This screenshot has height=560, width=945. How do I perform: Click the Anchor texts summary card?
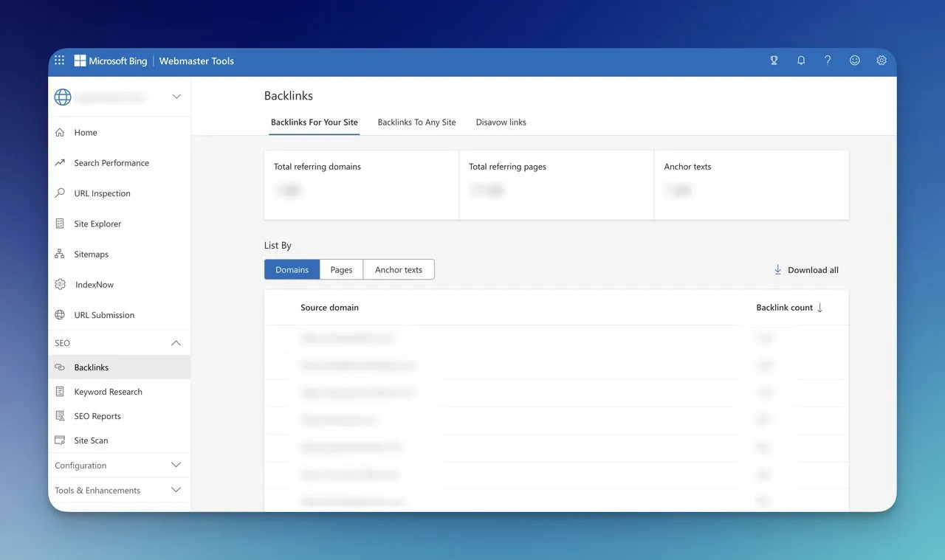pos(752,185)
